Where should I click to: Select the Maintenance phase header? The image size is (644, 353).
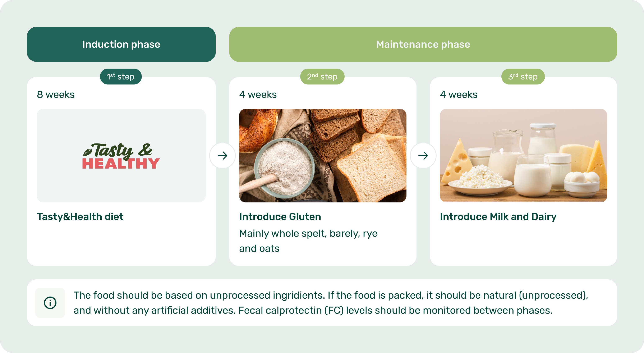pyautogui.click(x=423, y=44)
